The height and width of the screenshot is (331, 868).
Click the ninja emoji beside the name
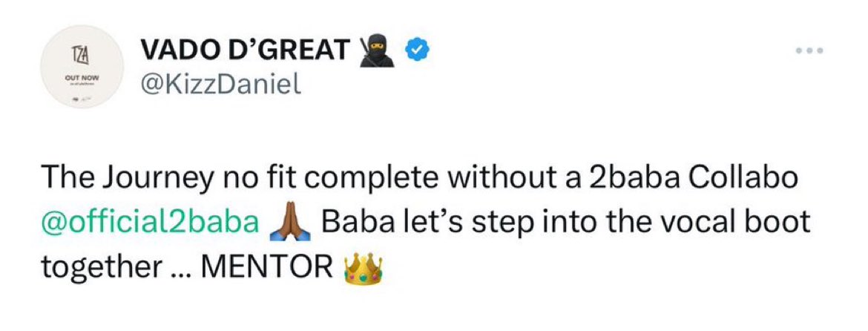click(x=379, y=50)
